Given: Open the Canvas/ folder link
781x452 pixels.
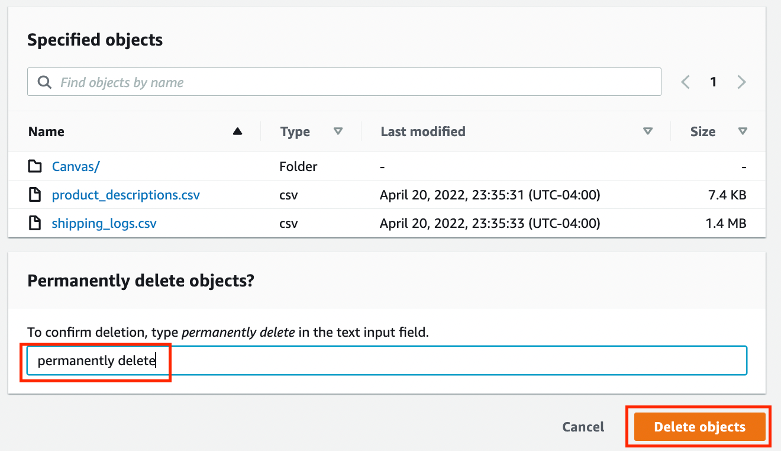Looking at the screenshot, I should pos(76,166).
